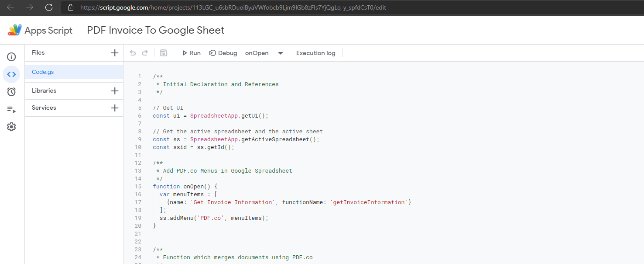Select the Editor code icon in sidebar
Image resolution: width=644 pixels, height=264 pixels.
[x=11, y=74]
